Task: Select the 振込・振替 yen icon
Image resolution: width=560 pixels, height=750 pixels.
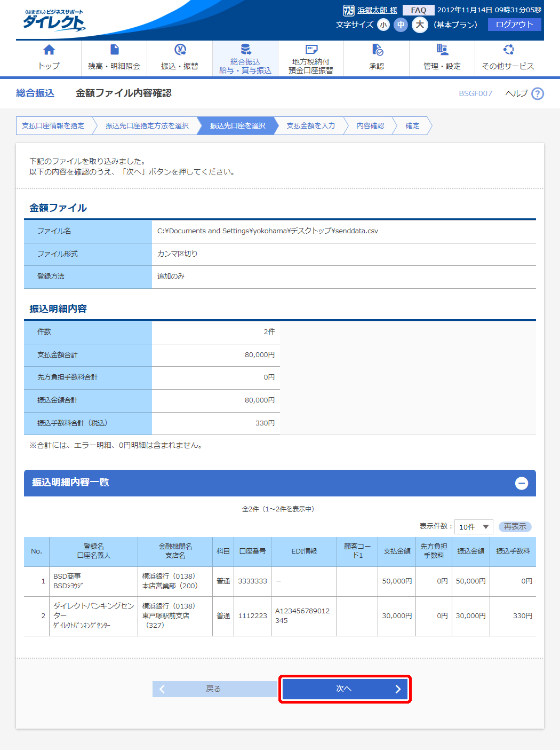Action: [180, 50]
